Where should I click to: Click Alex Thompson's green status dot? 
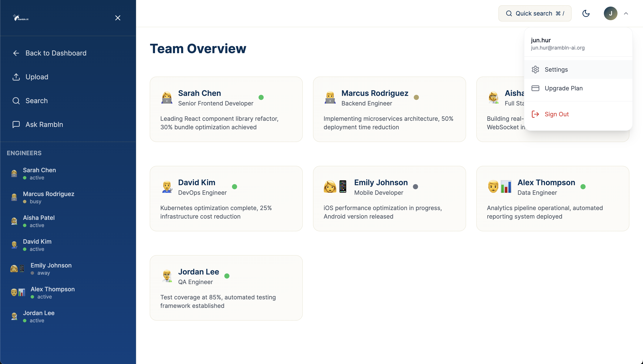(x=583, y=187)
